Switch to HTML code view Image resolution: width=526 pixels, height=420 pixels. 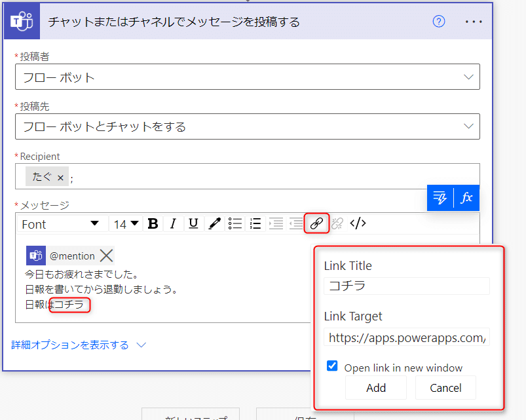[358, 223]
